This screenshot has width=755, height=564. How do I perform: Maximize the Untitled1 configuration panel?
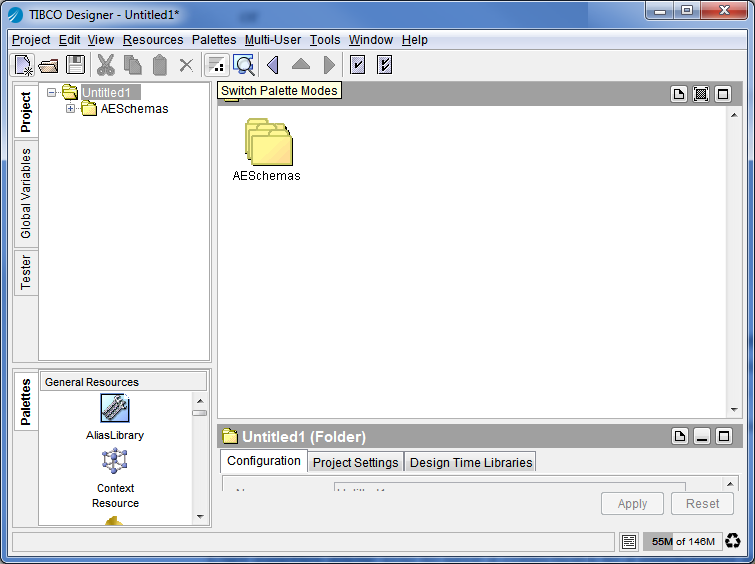[724, 436]
